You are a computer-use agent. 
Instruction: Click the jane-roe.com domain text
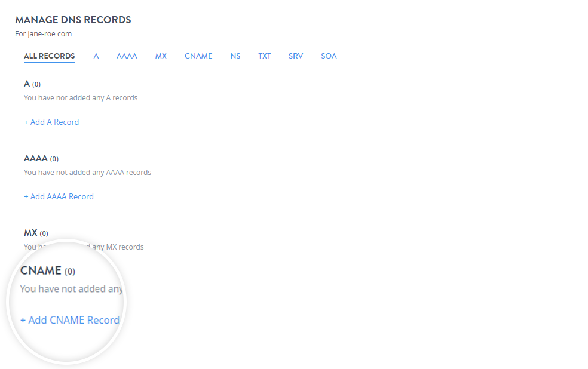[51, 34]
